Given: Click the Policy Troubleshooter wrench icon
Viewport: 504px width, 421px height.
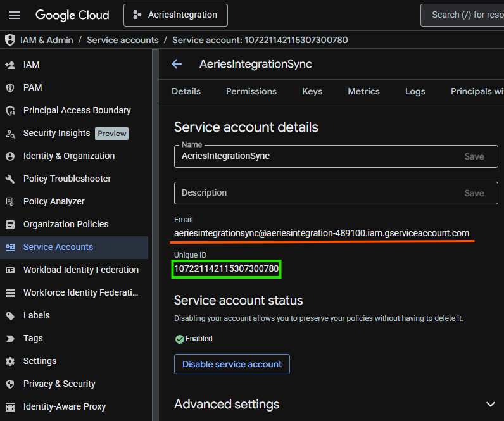Looking at the screenshot, I should click(10, 179).
